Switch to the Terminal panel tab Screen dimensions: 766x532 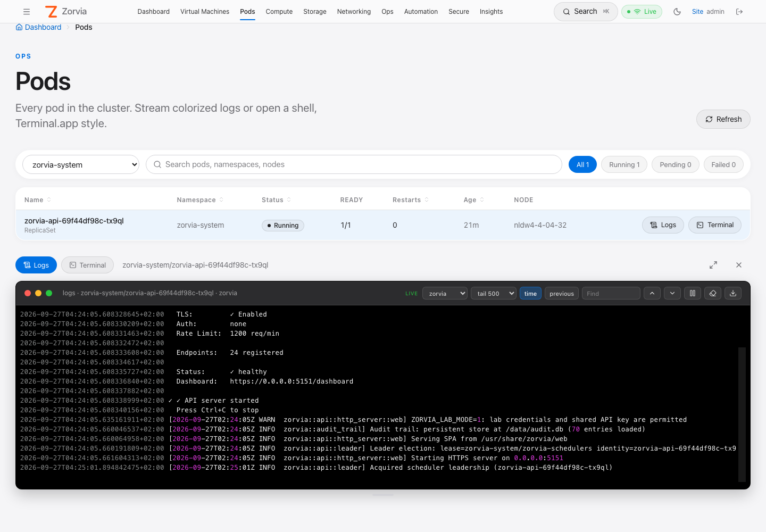point(87,265)
